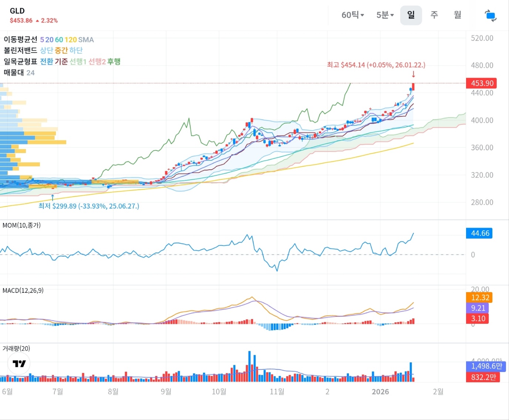The width and height of the screenshot is (509, 420).
Task: Click the MACD(12,26,9) indicator label
Action: (23, 291)
